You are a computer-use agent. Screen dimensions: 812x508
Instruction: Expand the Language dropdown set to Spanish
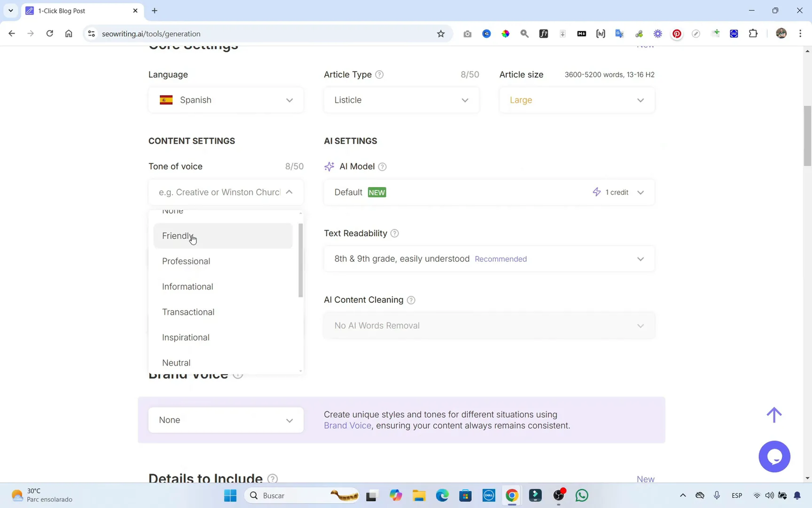pyautogui.click(x=226, y=100)
